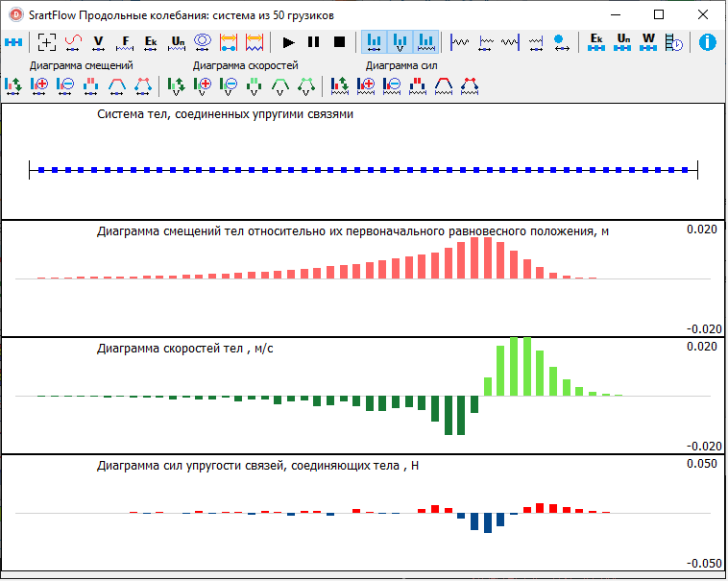Select trapezoid line style for velocity diagram
The width and height of the screenshot is (728, 581).
[280, 86]
